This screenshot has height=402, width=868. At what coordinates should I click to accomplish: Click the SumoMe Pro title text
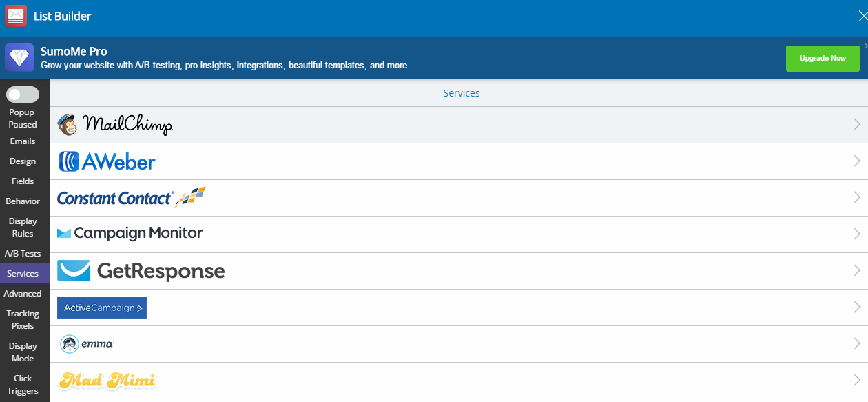click(x=74, y=52)
